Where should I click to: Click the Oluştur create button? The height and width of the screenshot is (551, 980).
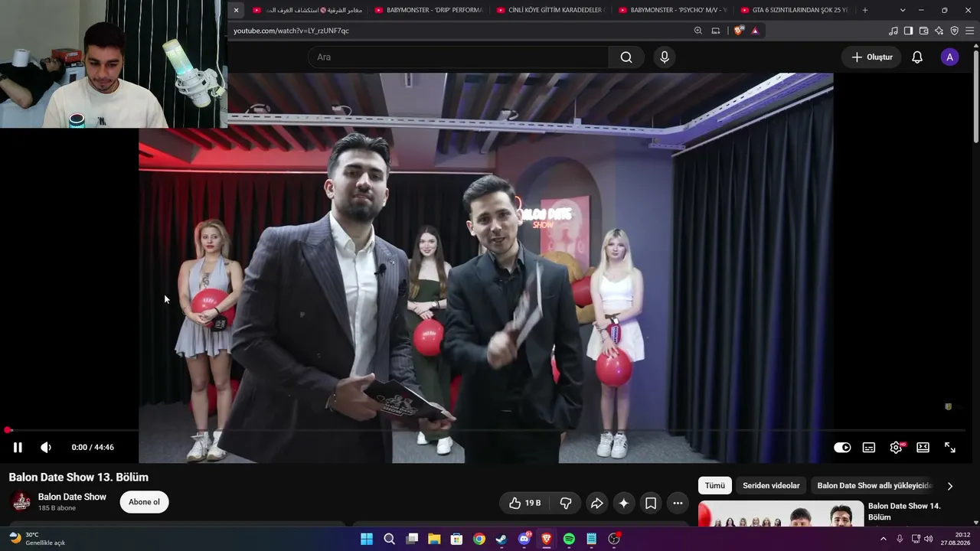pos(872,57)
